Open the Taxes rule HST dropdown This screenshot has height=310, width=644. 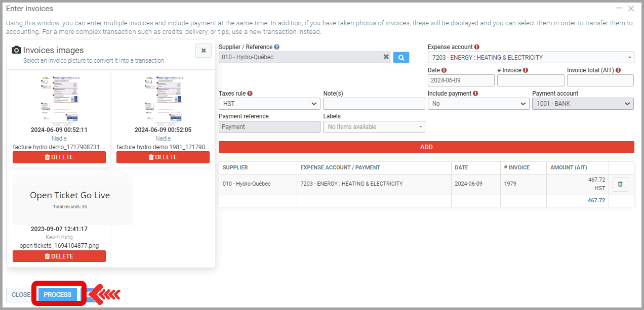[269, 104]
